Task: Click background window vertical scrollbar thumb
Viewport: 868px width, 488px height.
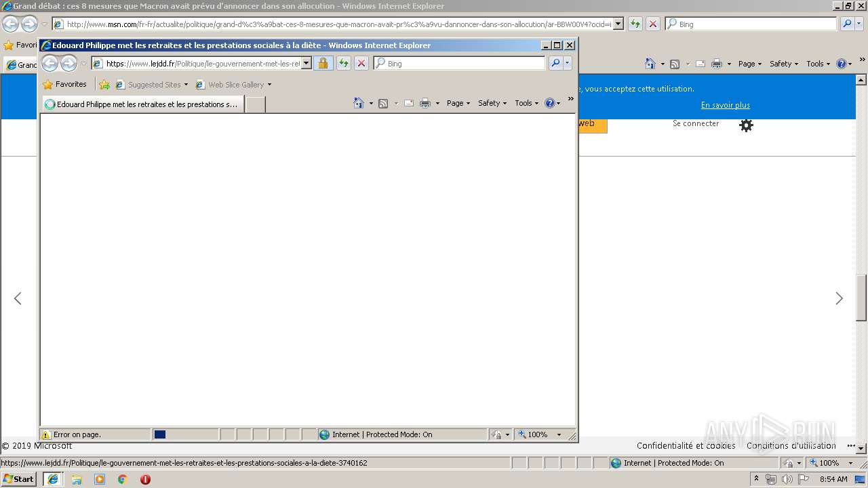Action: click(861, 298)
